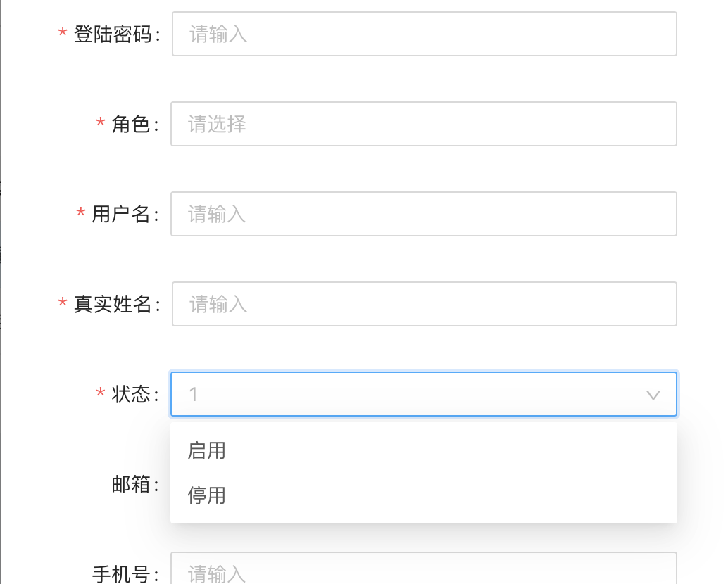Click the 真实姓名 field label
The height and width of the screenshot is (584, 728).
pyautogui.click(x=116, y=304)
